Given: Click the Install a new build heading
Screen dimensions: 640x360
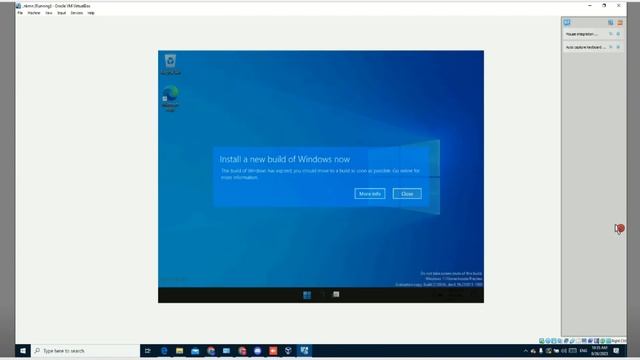Looking at the screenshot, I should tap(284, 159).
